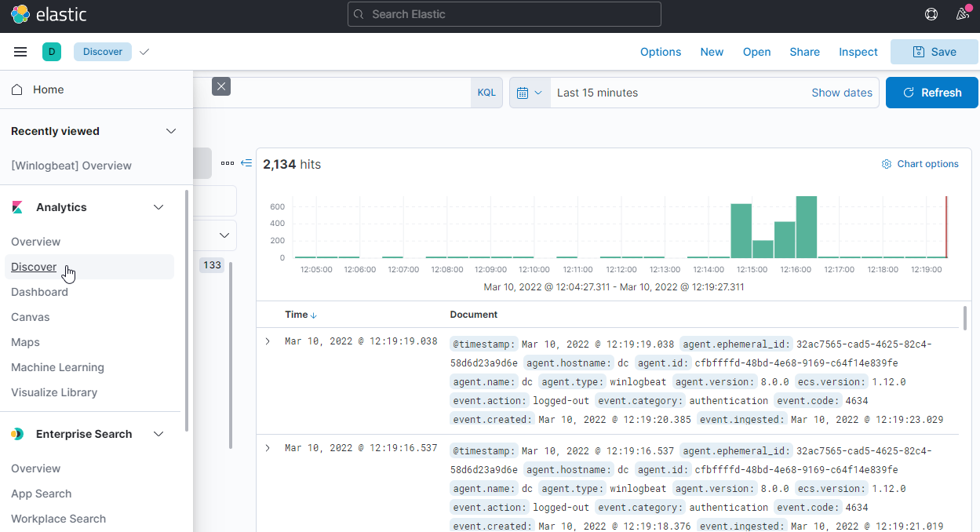980x532 pixels.
Task: Open the Share menu
Action: [805, 52]
